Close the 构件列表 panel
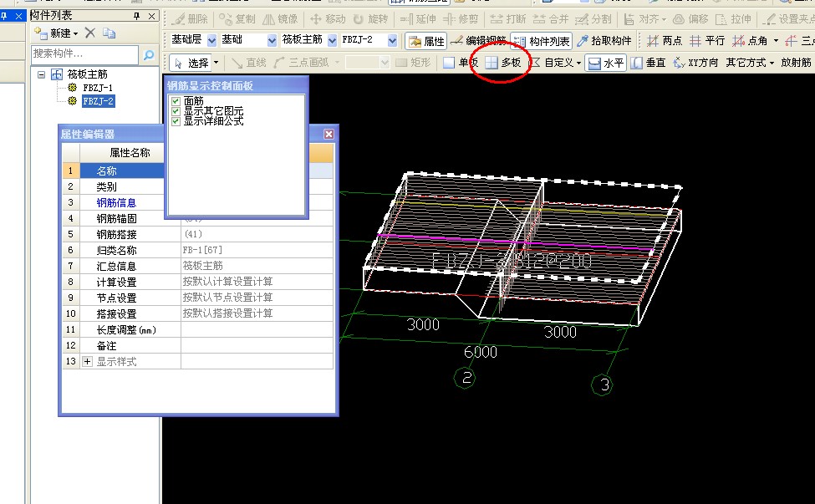 click(151, 16)
